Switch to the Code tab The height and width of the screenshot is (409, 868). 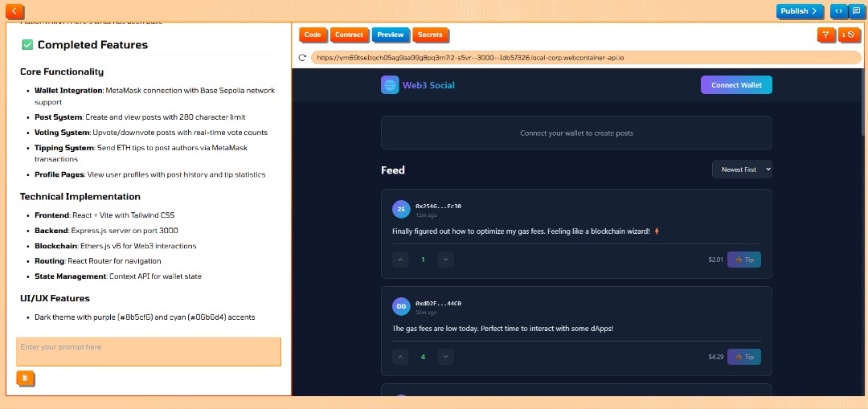[x=313, y=35]
